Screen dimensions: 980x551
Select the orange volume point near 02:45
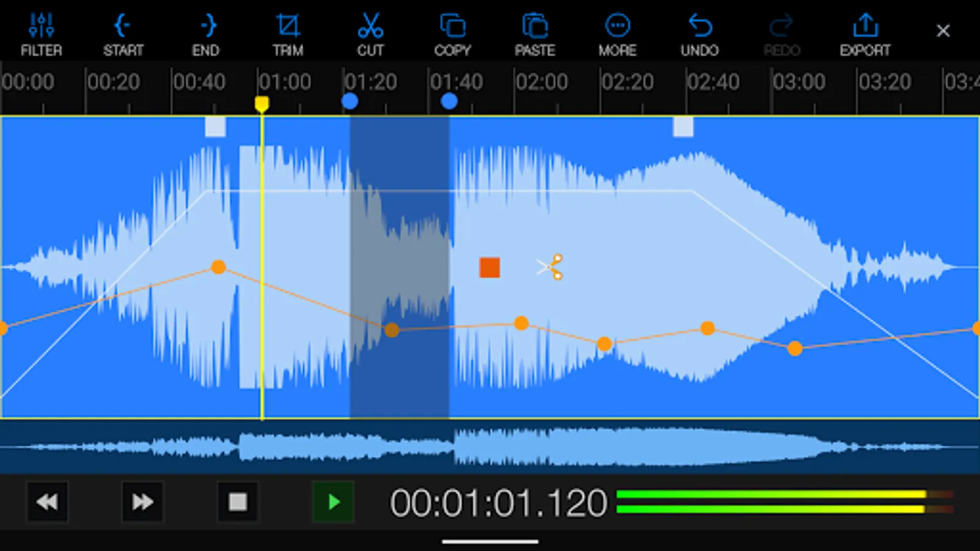click(x=707, y=329)
